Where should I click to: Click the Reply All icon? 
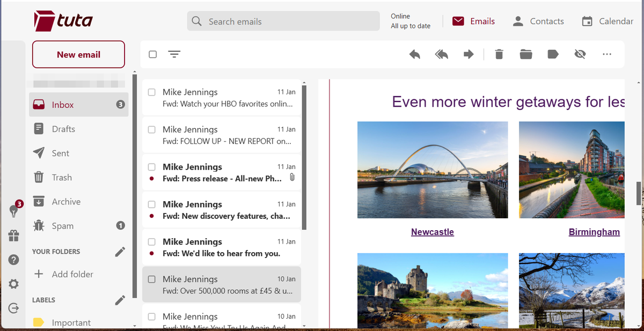pos(441,54)
